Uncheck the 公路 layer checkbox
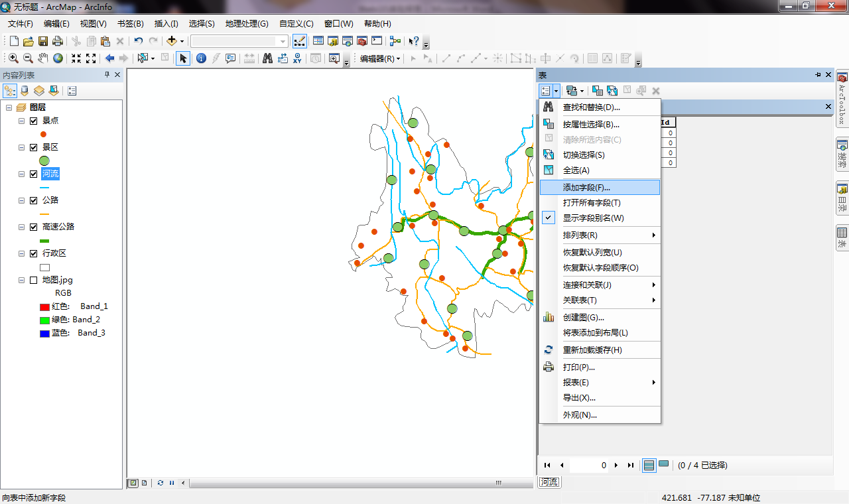Screen dimensions: 849x504 click(34, 200)
